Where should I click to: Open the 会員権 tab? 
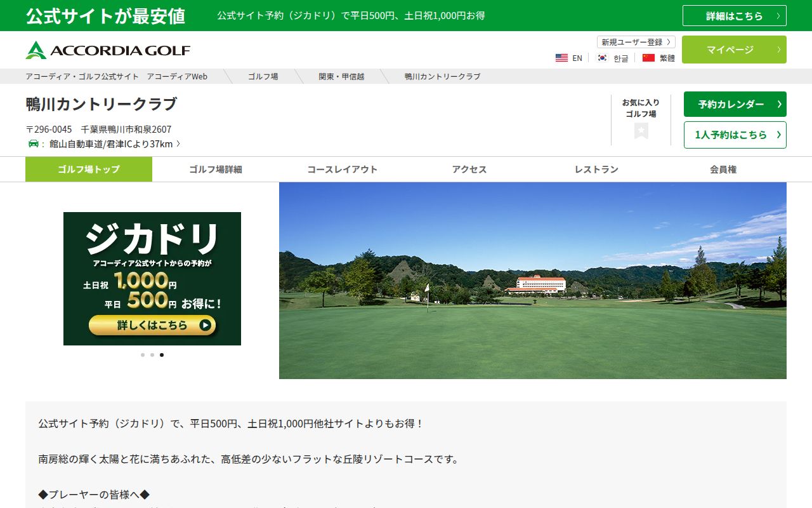click(x=723, y=170)
